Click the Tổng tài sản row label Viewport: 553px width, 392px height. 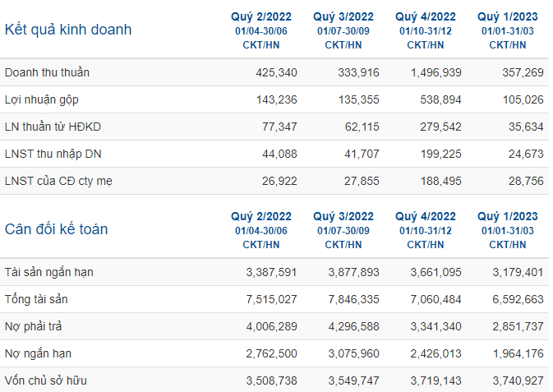36,299
